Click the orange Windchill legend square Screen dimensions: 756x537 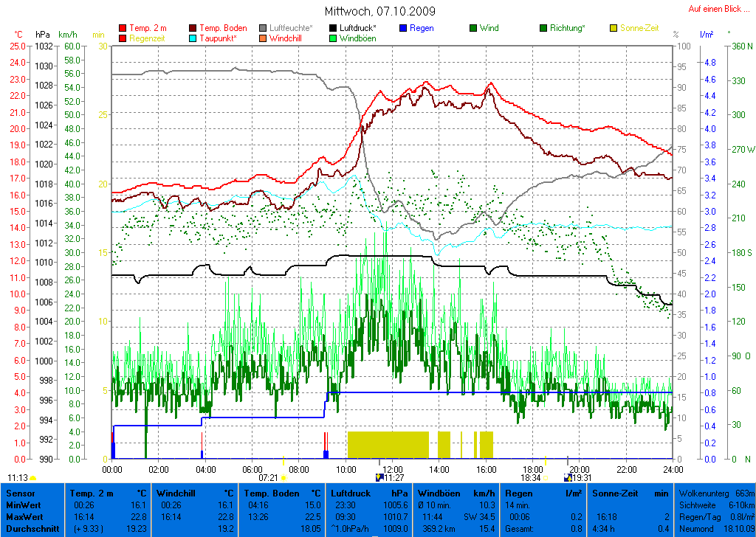(263, 38)
